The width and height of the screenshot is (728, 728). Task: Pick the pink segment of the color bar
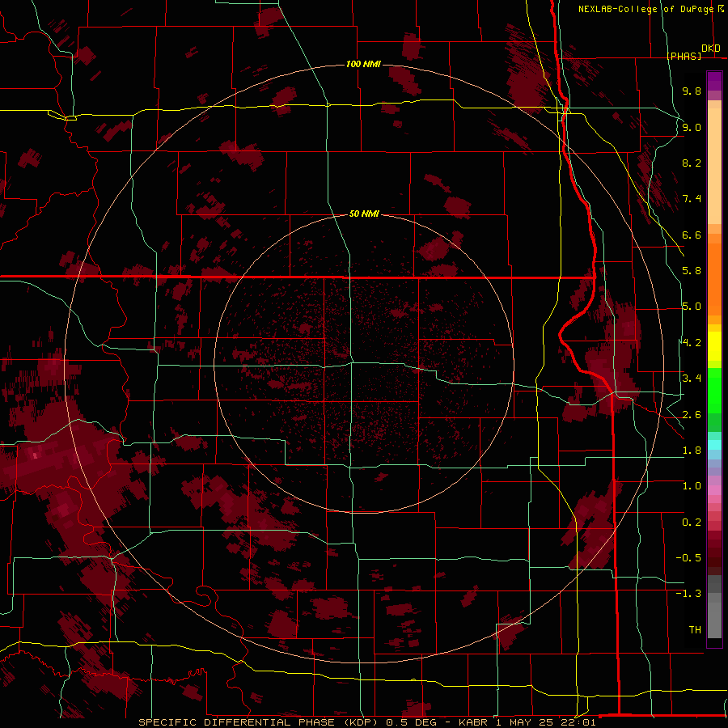pos(714,490)
